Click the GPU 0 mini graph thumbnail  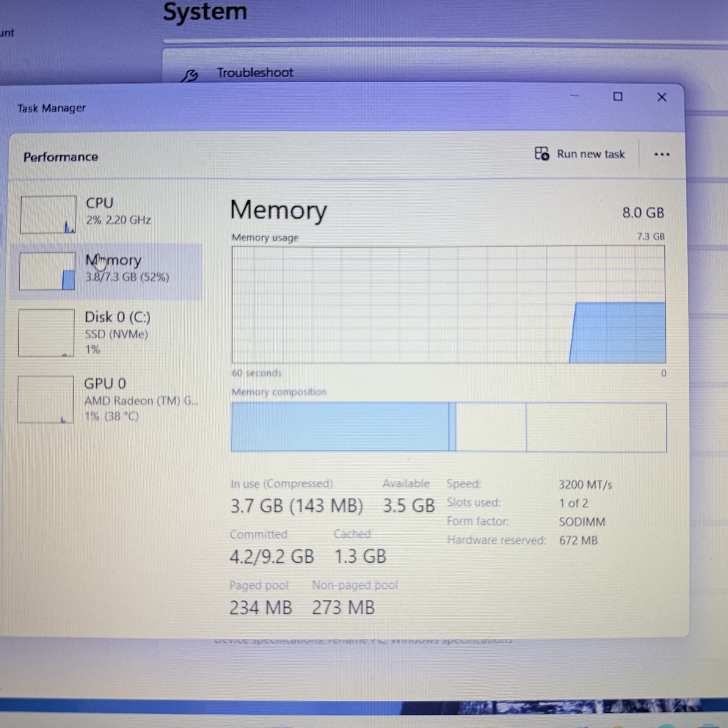pyautogui.click(x=46, y=399)
